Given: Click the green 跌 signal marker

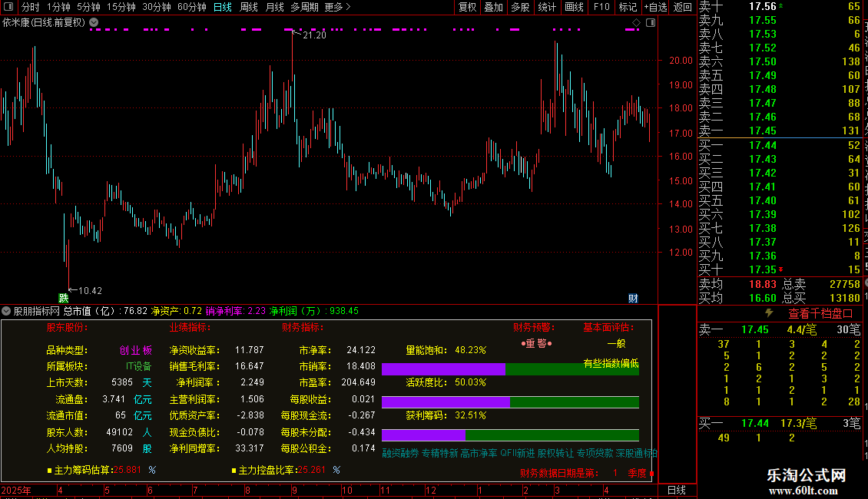Looking at the screenshot, I should (64, 298).
